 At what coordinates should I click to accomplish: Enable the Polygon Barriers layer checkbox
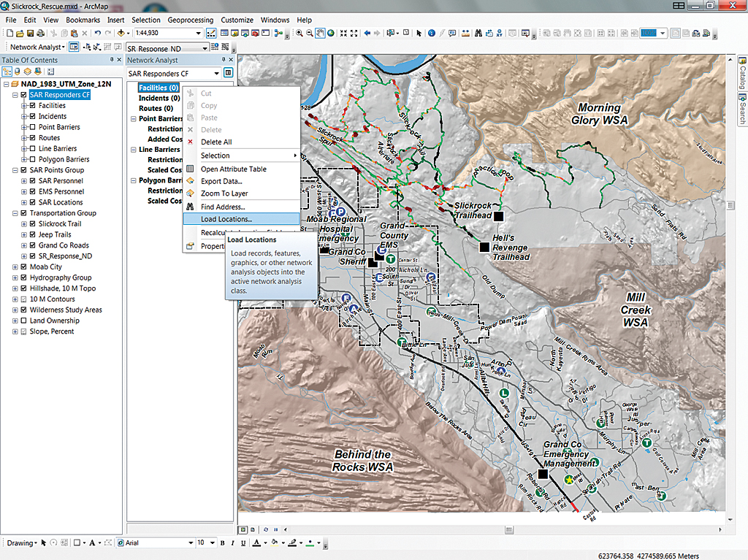coord(32,159)
